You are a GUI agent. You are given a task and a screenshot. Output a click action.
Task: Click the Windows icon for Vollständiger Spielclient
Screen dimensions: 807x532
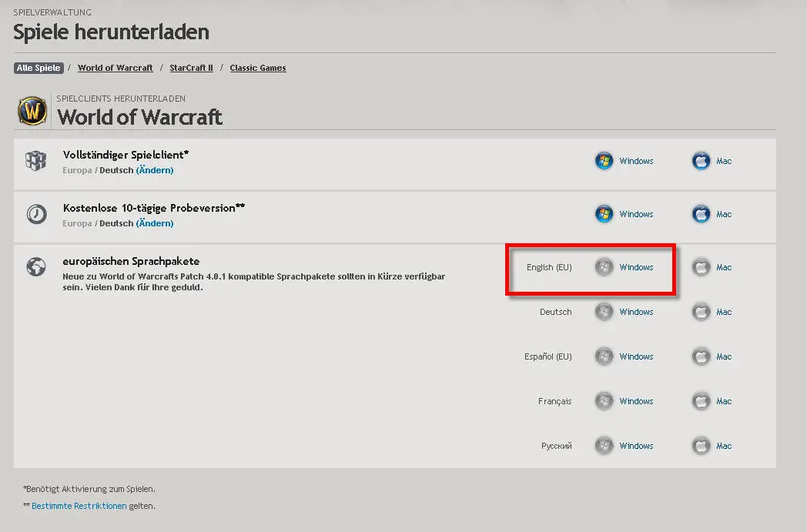point(604,161)
